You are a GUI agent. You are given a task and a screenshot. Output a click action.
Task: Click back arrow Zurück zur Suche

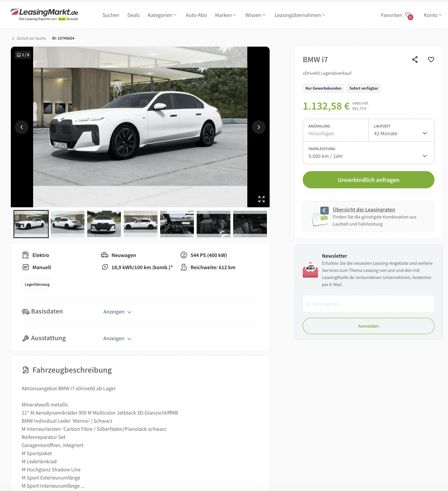pos(13,39)
